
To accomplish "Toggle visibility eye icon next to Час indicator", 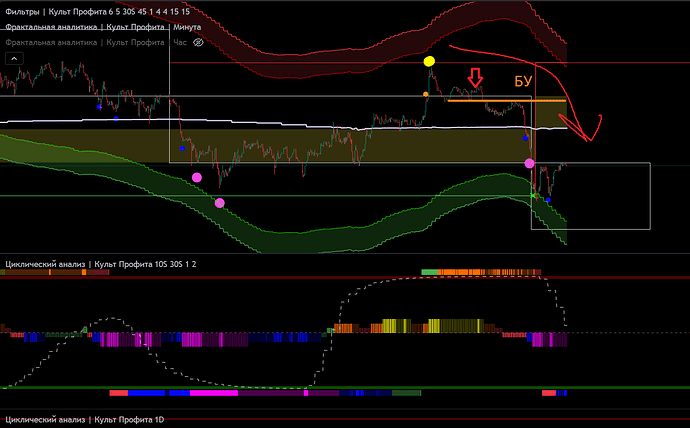I will pos(197,44).
